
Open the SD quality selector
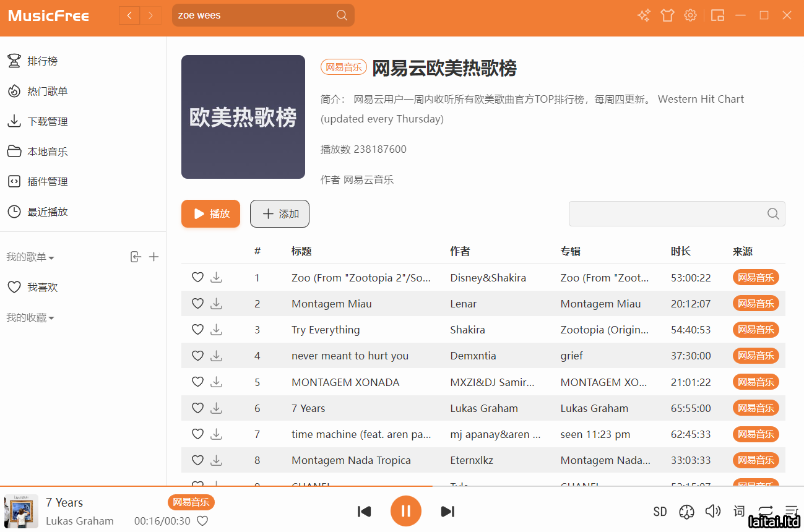tap(660, 512)
